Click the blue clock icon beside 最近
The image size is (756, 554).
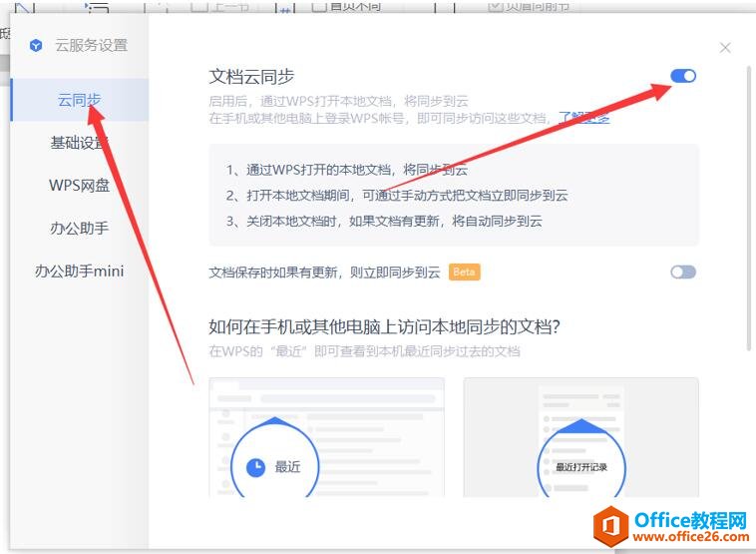(x=256, y=467)
